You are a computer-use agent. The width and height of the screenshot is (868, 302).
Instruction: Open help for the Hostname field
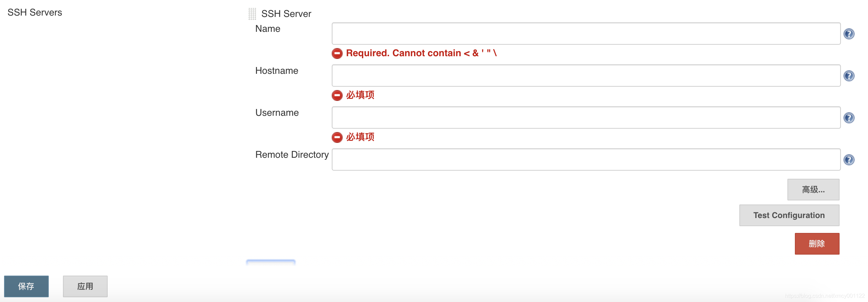tap(849, 76)
